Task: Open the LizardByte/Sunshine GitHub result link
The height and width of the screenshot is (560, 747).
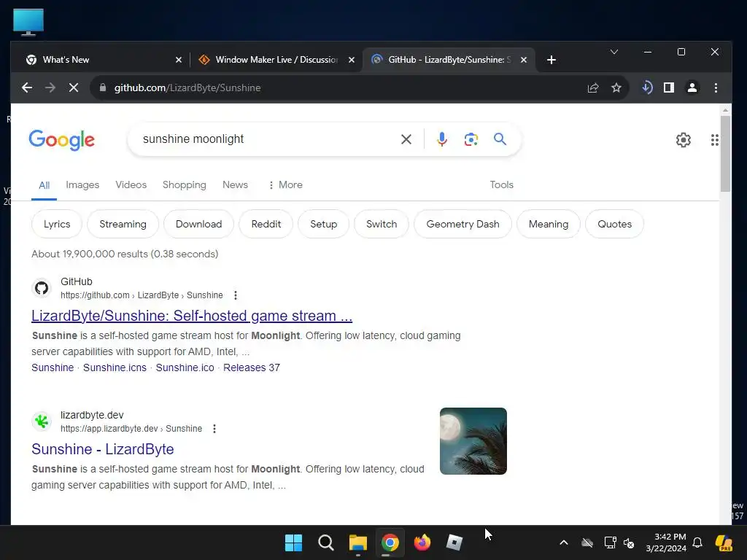Action: tap(192, 316)
